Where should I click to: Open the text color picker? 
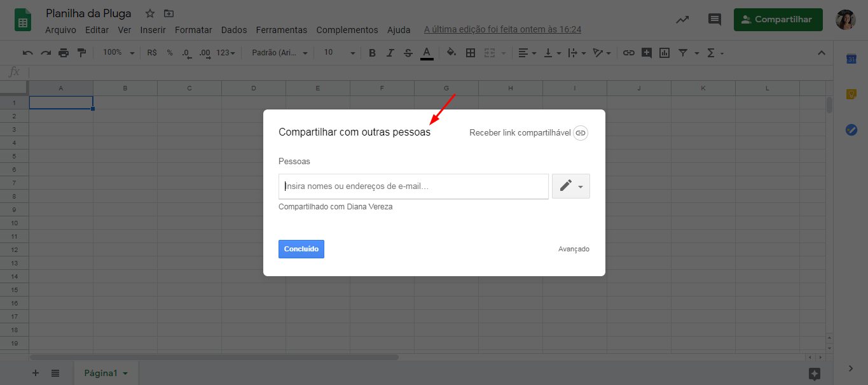pos(427,53)
